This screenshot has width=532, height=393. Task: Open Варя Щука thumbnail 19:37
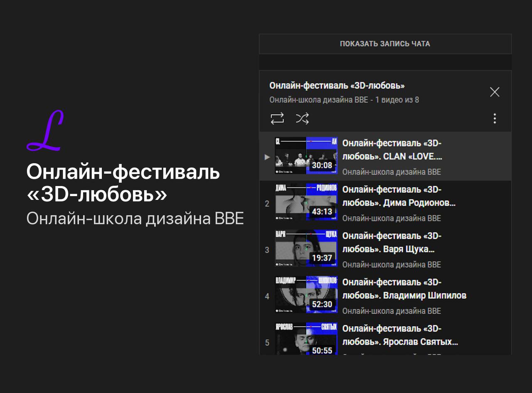tap(306, 248)
